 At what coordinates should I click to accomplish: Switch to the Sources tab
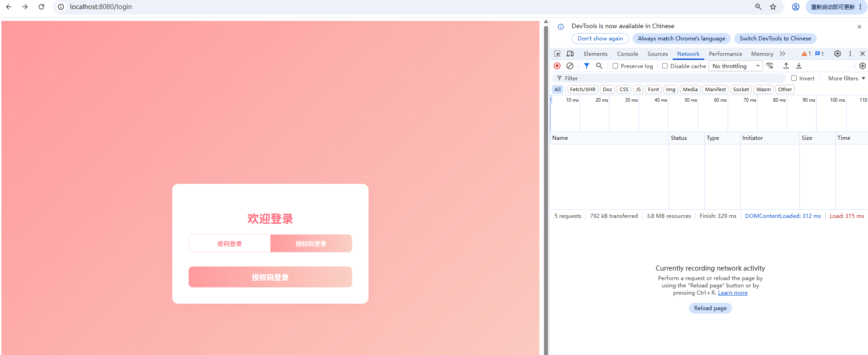(658, 54)
